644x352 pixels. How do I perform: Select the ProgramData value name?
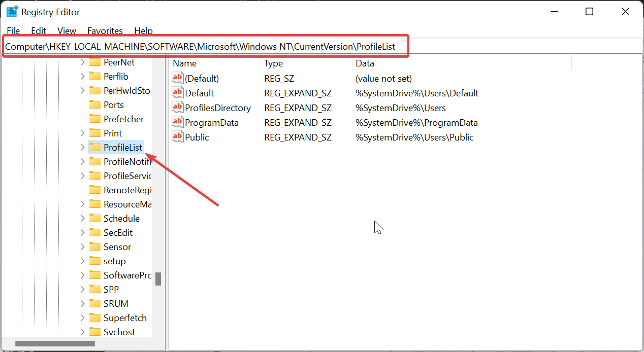tap(212, 123)
